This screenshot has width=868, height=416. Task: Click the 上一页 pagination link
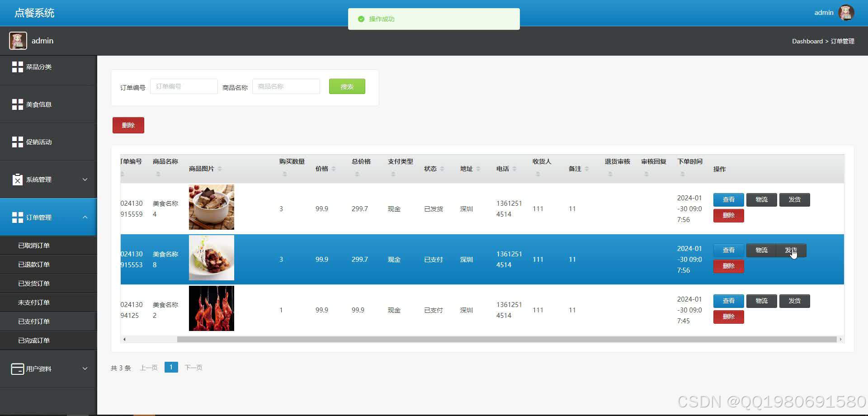point(149,368)
